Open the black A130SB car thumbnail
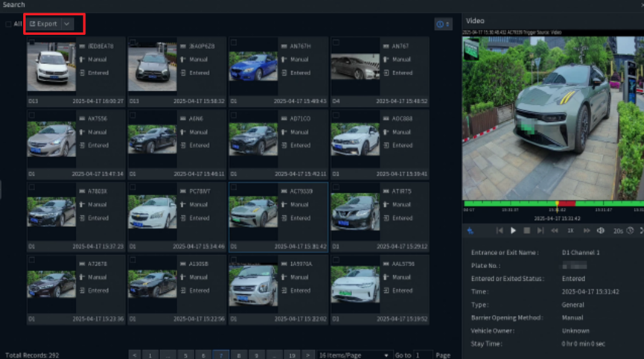Viewport: 644px width, 359px height. [x=153, y=284]
